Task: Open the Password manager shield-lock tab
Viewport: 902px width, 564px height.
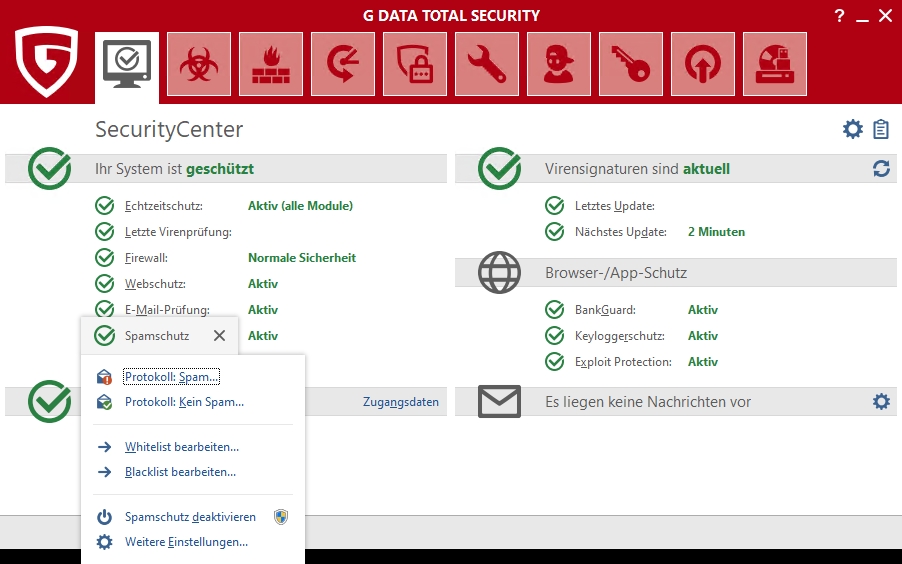Action: (x=415, y=64)
